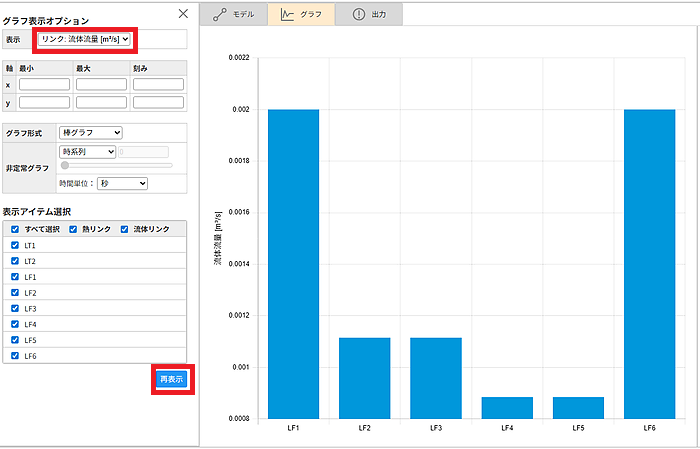This screenshot has height=449, width=700.
Task: Click the y-axis 最大 input field
Action: pos(101,102)
